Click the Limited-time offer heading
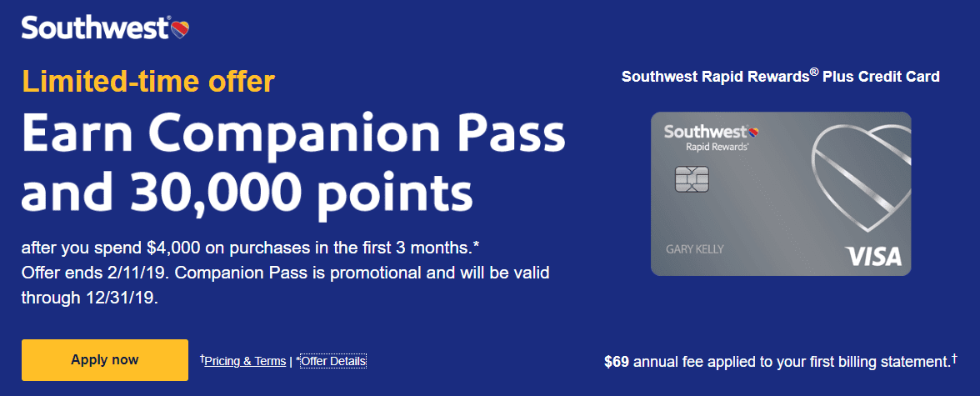The width and height of the screenshot is (980, 396). 148,82
